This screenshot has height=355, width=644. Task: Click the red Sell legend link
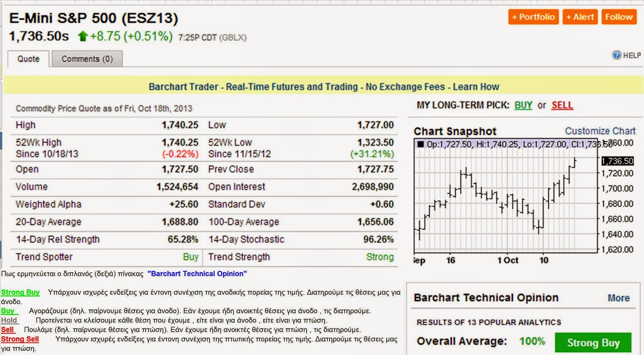click(x=8, y=330)
